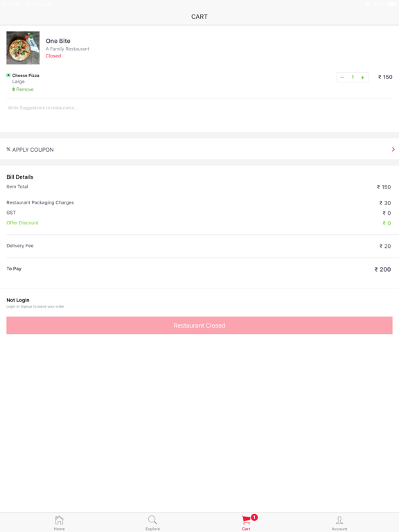
Task: Increase Cheese Pizza quantity with plus
Action: point(363,78)
